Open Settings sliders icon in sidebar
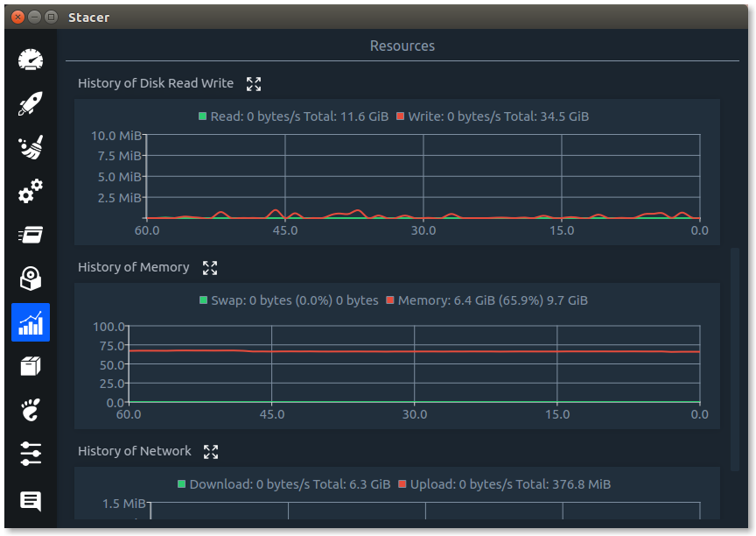 31,453
